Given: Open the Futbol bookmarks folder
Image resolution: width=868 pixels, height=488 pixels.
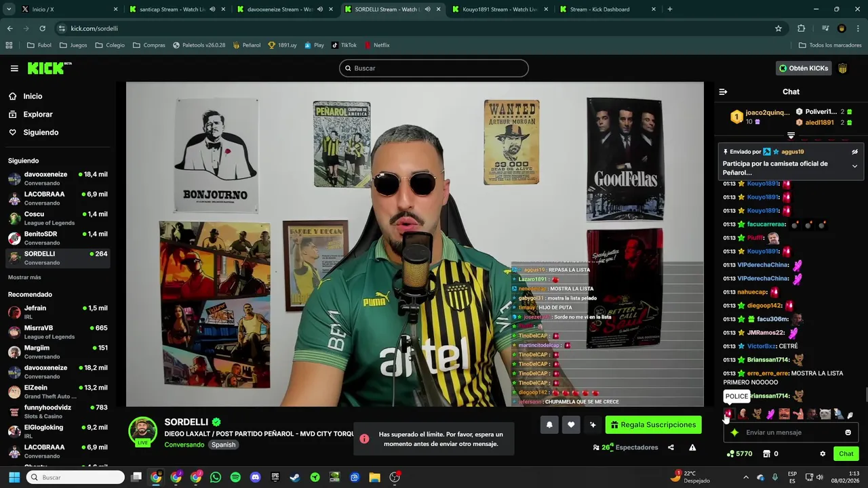Looking at the screenshot, I should coord(39,45).
